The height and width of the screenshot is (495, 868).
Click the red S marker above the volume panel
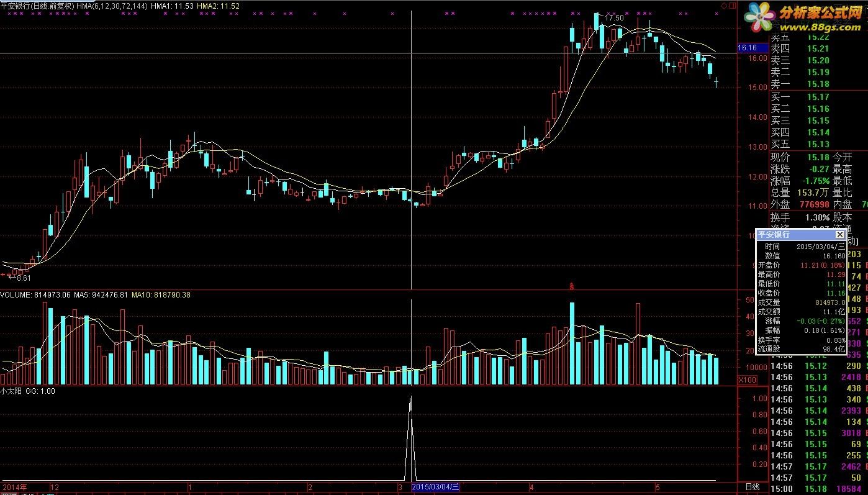571,286
